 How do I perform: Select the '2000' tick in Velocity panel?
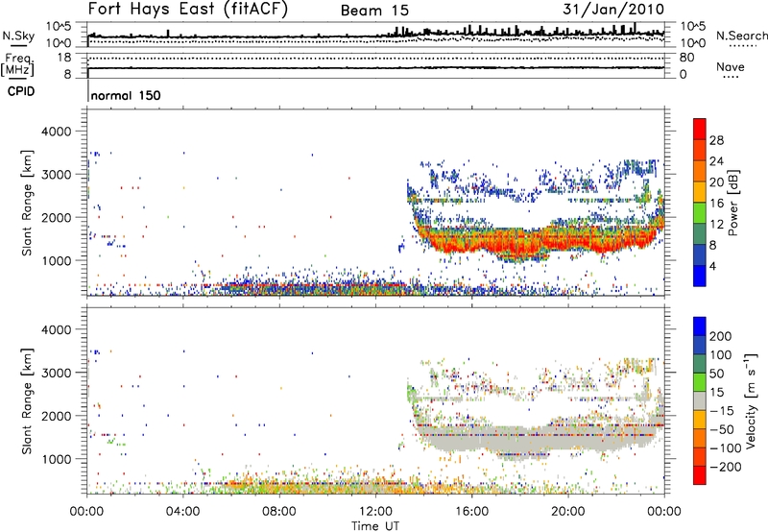point(56,416)
